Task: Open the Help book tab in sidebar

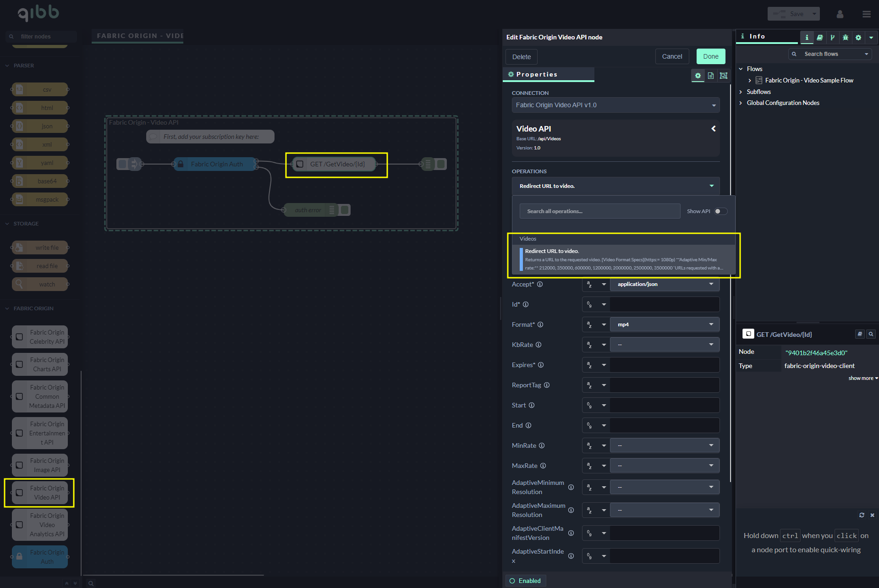Action: [x=820, y=38]
